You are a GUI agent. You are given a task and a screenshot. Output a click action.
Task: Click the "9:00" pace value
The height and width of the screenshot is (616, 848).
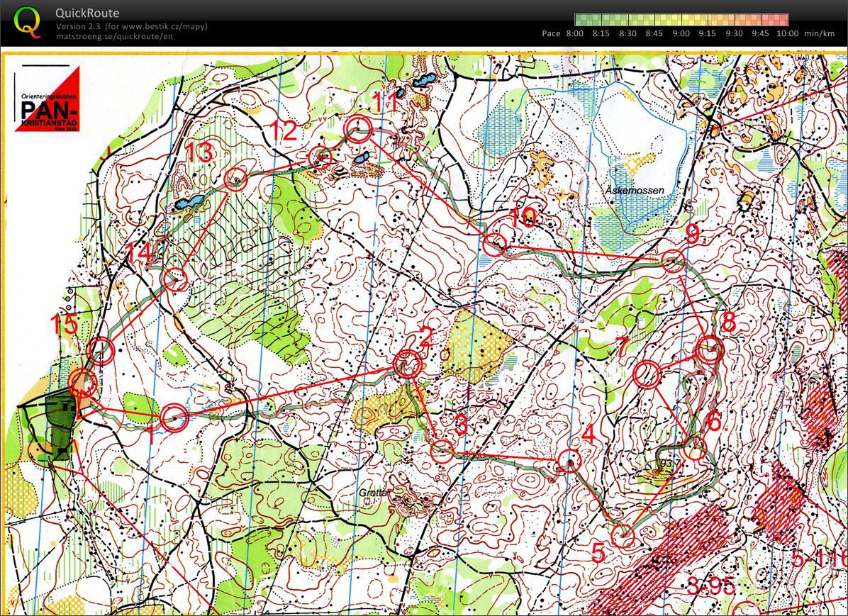[x=681, y=33]
